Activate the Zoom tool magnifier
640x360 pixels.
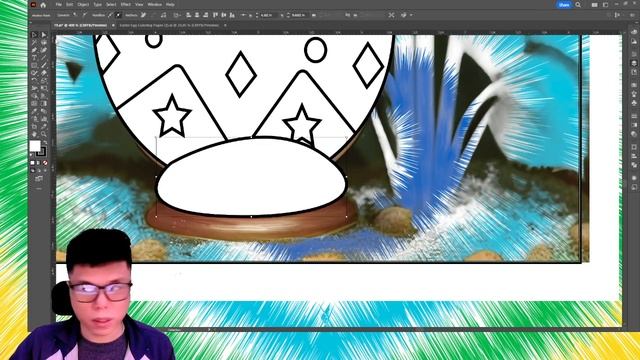coord(44,134)
